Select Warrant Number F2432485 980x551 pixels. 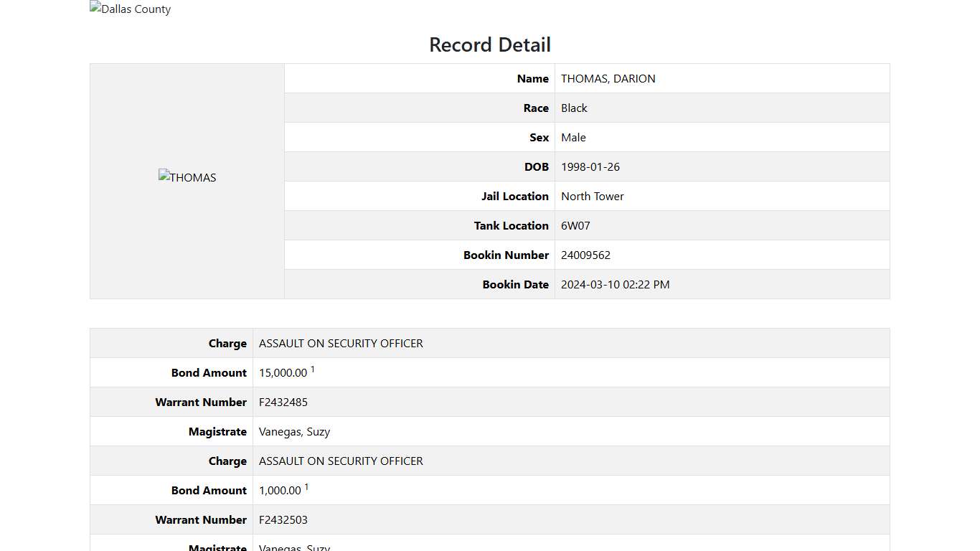(283, 402)
